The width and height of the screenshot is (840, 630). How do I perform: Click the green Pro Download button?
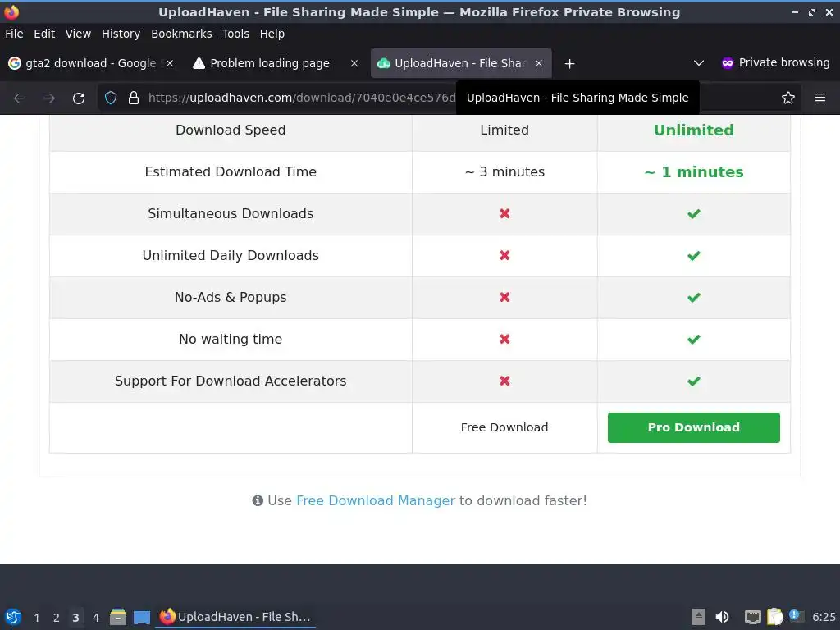pos(693,427)
